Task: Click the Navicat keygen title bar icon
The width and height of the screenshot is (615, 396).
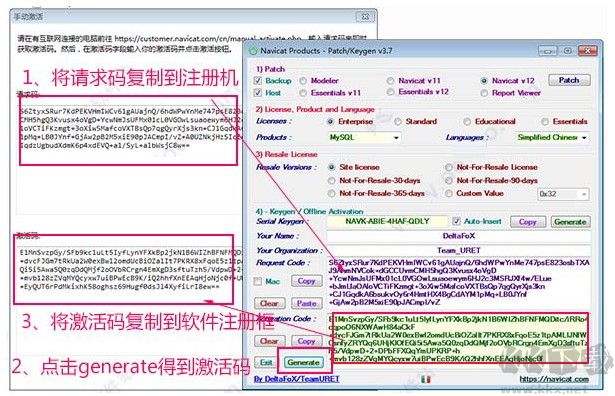Action: [x=253, y=51]
